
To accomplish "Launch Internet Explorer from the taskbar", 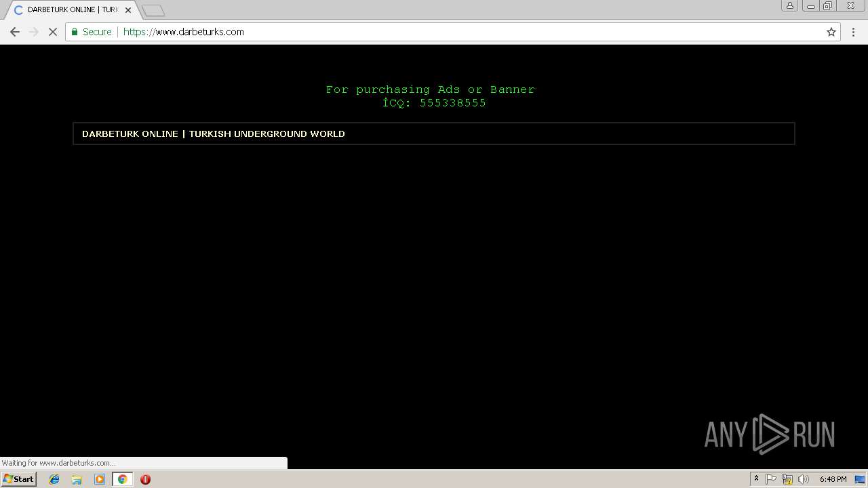I will tap(54, 479).
